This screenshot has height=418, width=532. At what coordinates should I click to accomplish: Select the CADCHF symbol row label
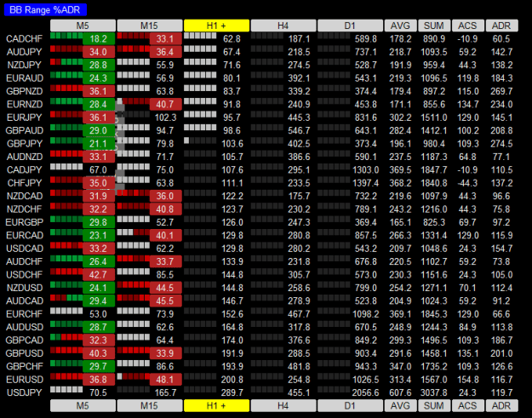click(25, 39)
